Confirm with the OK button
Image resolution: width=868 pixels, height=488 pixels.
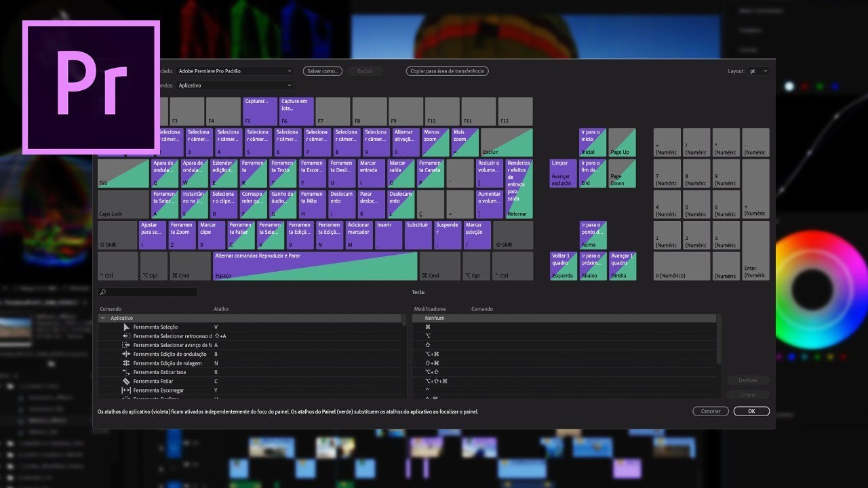point(751,411)
